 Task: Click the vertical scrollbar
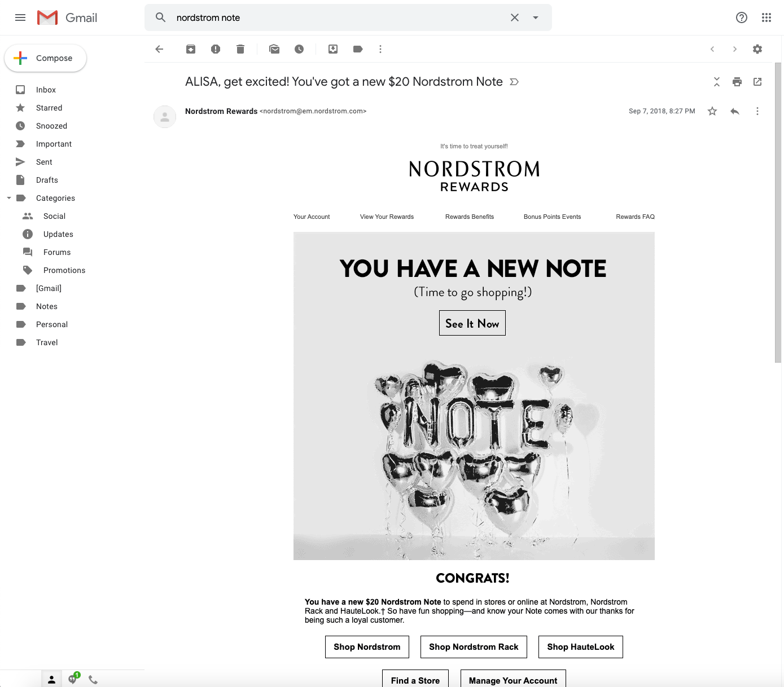pyautogui.click(x=778, y=212)
